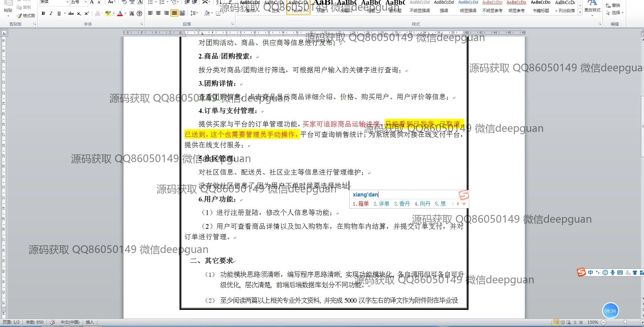Click the word count 字数: 950 in status bar

35,322
